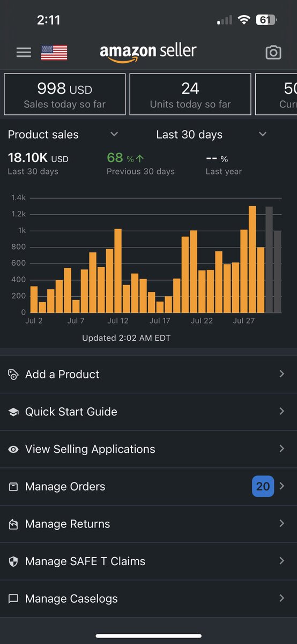The height and width of the screenshot is (644, 297).
Task: Tap the US flag marketplace selector
Action: point(54,53)
